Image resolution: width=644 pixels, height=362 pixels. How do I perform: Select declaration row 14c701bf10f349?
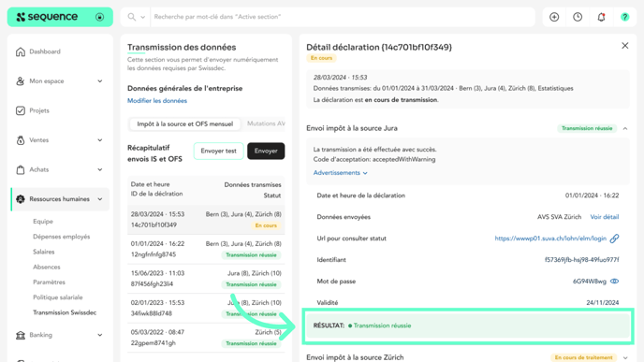206,220
